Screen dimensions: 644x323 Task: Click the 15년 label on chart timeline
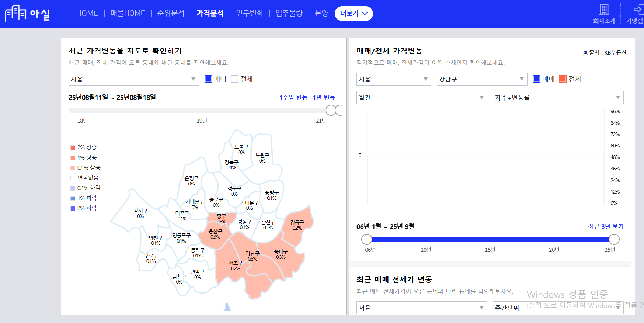(x=490, y=250)
